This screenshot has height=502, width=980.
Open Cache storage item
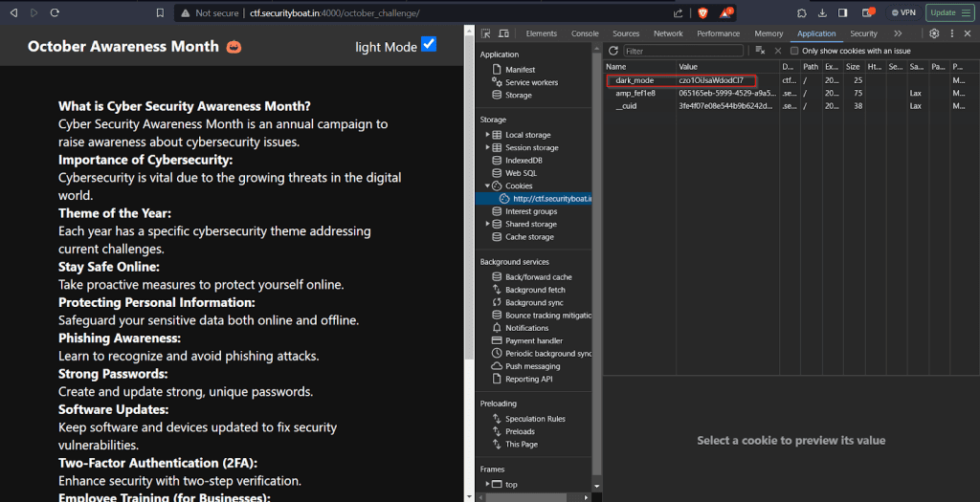tap(529, 237)
